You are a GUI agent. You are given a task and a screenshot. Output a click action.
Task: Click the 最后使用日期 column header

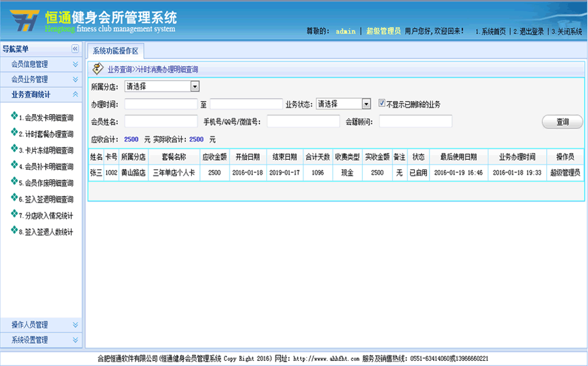[x=459, y=157]
